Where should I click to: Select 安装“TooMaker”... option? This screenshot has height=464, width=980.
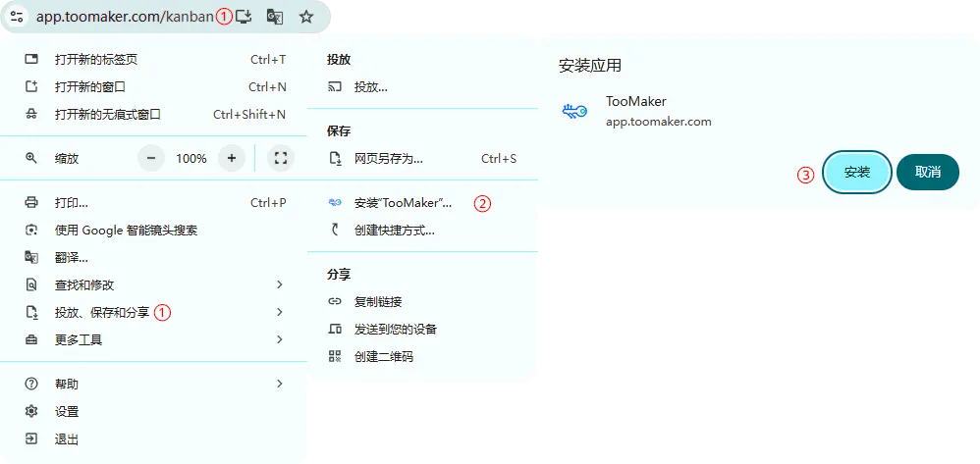click(422, 203)
